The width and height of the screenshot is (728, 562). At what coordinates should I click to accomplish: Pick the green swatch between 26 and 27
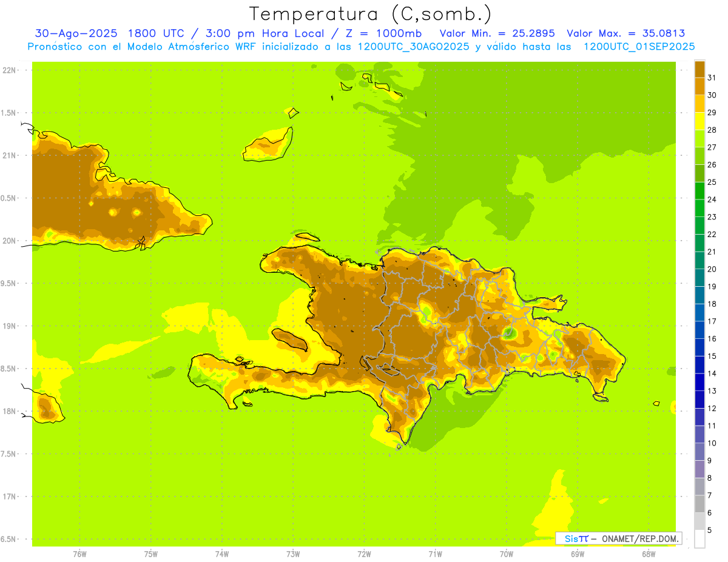[x=699, y=156]
